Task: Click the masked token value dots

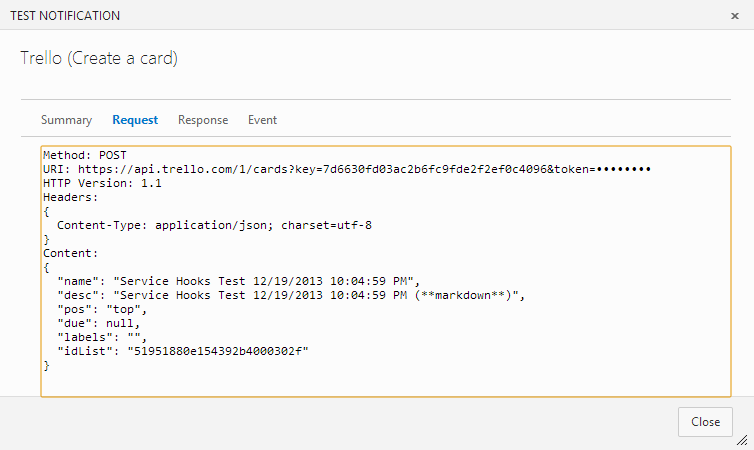Action: (x=623, y=170)
